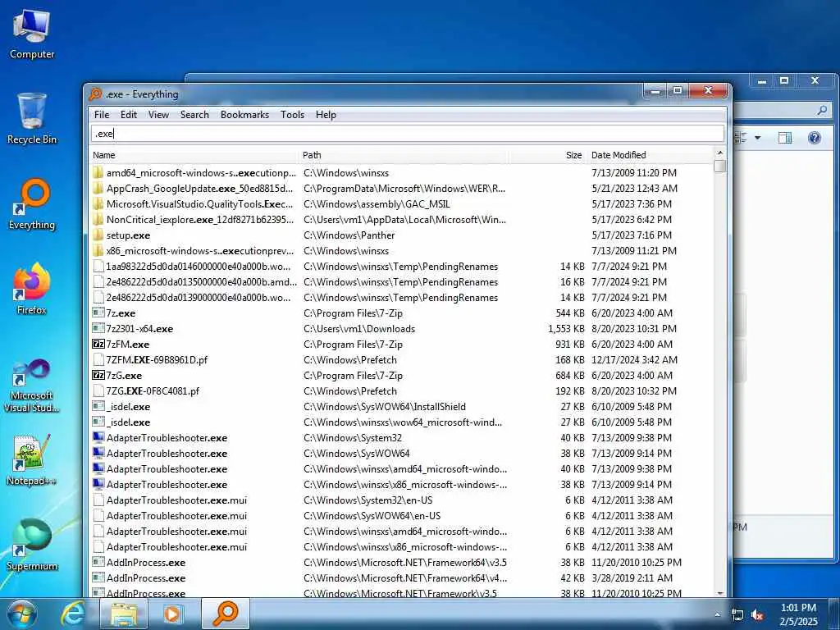Open File Explorer from the taskbar

click(124, 614)
